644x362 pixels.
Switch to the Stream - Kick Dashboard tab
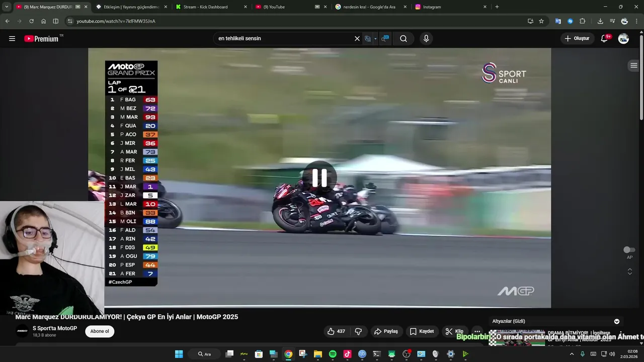click(x=211, y=7)
